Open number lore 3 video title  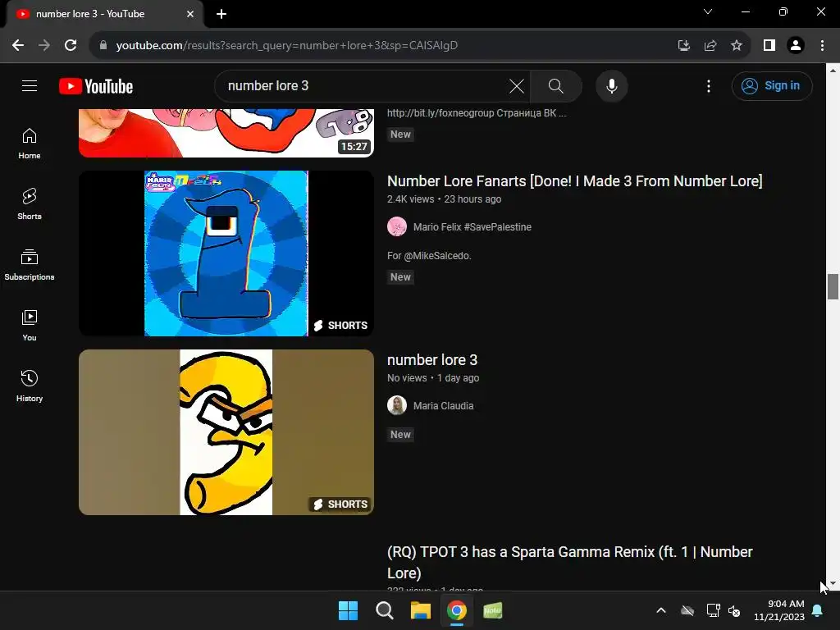431,360
